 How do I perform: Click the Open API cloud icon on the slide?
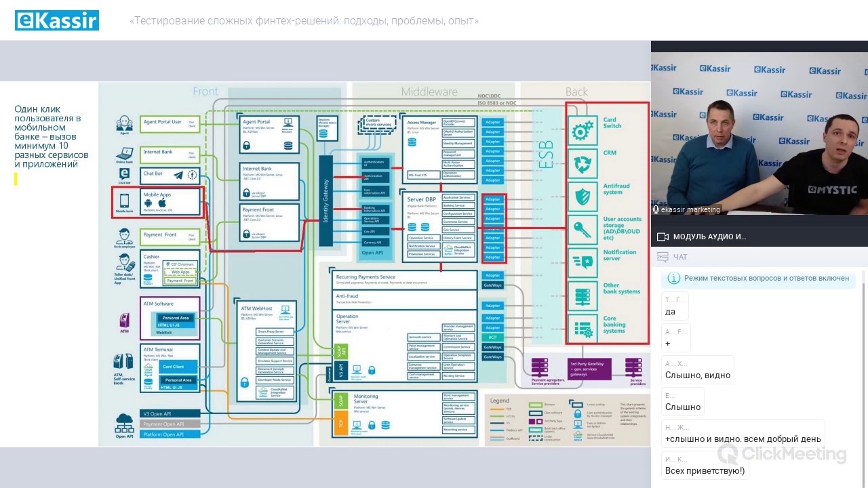pyautogui.click(x=124, y=422)
